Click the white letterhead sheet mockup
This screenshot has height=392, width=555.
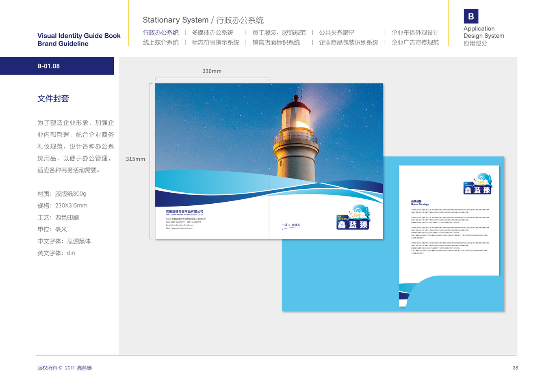coord(449,236)
